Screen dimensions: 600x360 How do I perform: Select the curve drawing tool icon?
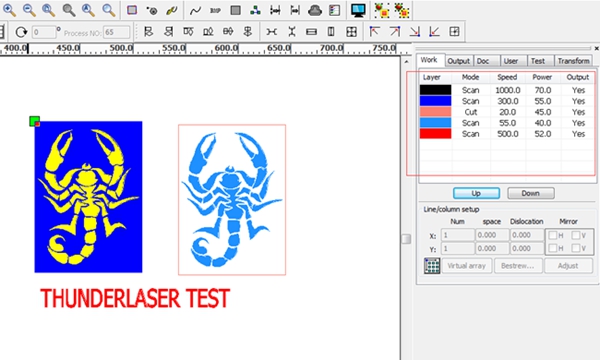click(x=195, y=10)
